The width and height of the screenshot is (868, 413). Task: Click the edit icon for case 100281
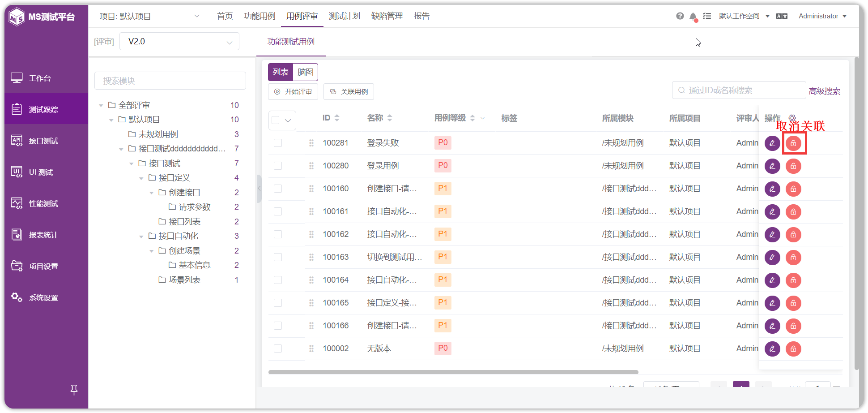click(x=772, y=143)
